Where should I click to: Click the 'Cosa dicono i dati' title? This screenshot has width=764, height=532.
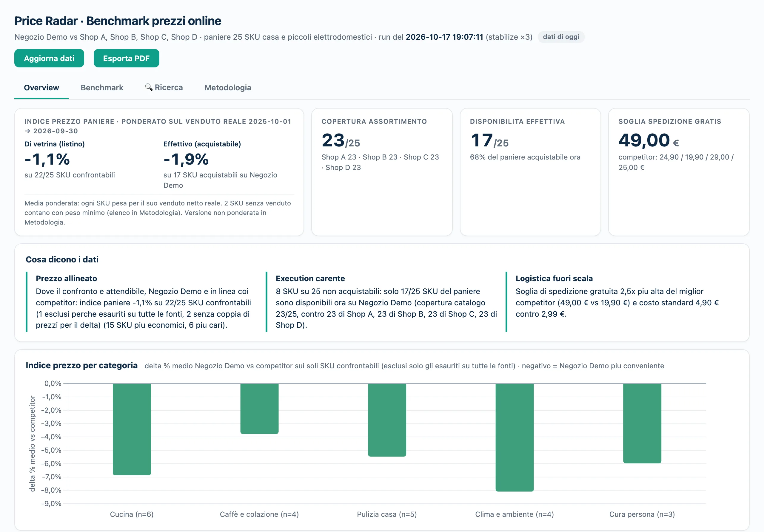point(62,259)
